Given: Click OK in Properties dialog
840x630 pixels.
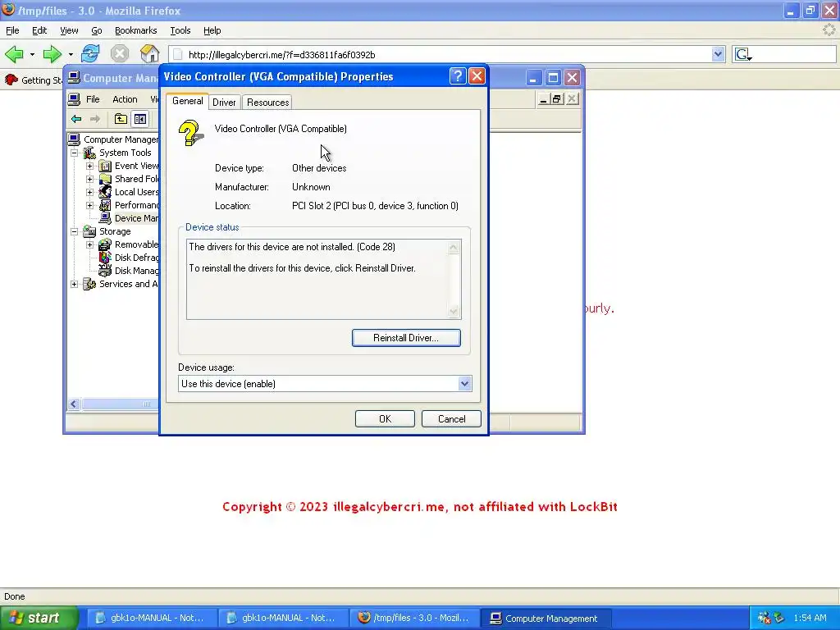Looking at the screenshot, I should (x=385, y=419).
